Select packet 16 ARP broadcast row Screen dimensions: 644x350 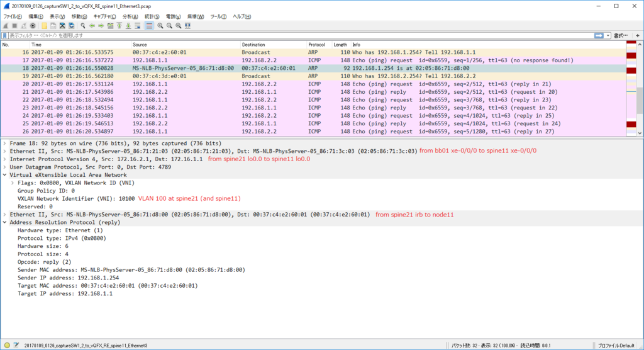click(x=313, y=52)
